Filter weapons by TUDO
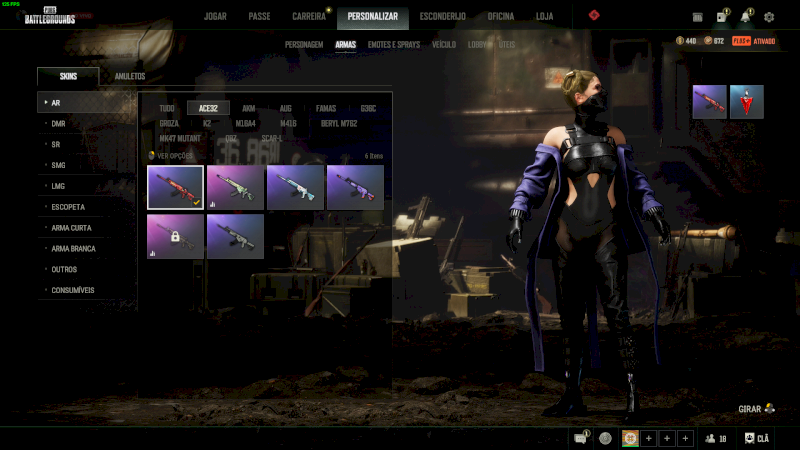The height and width of the screenshot is (450, 800). point(167,108)
